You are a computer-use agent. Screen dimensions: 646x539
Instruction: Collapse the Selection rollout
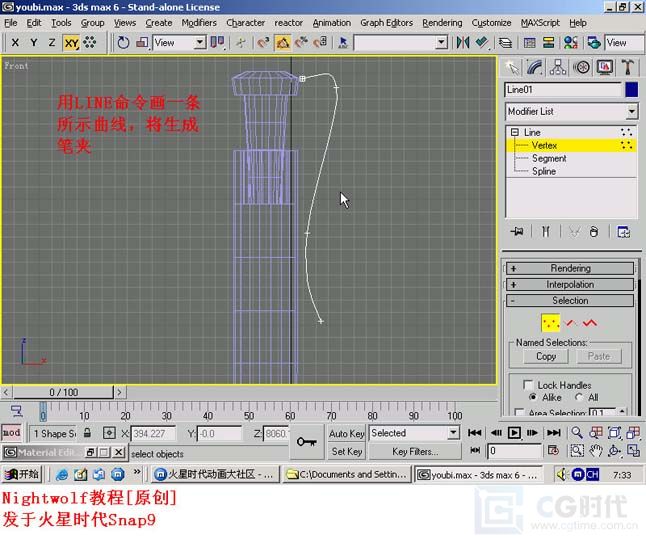point(570,300)
